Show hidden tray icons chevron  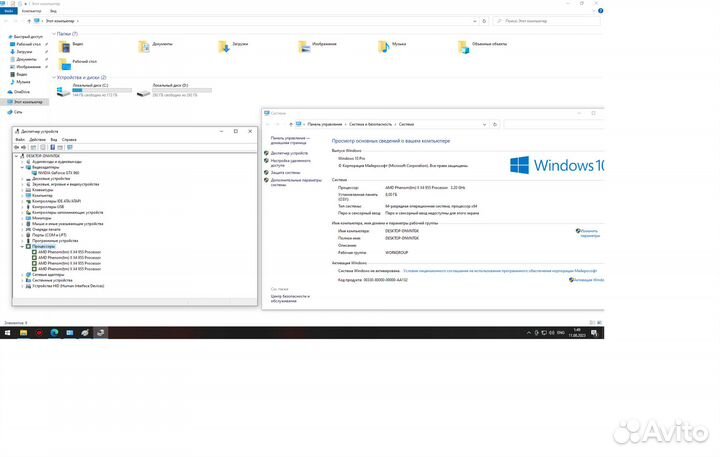pos(529,333)
